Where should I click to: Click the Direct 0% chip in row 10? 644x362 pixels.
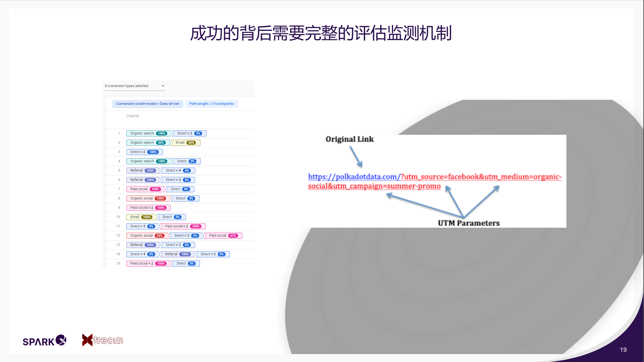tap(172, 217)
